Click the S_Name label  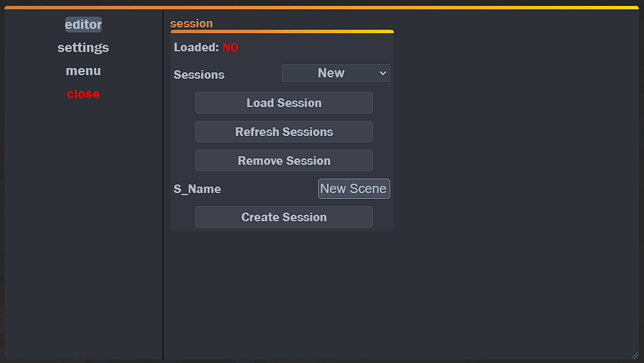click(x=197, y=189)
